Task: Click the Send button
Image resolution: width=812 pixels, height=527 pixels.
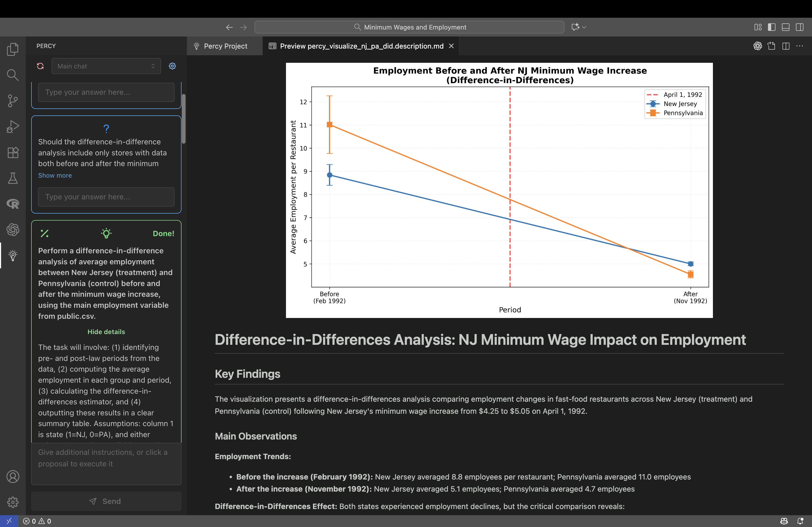Action: (106, 501)
